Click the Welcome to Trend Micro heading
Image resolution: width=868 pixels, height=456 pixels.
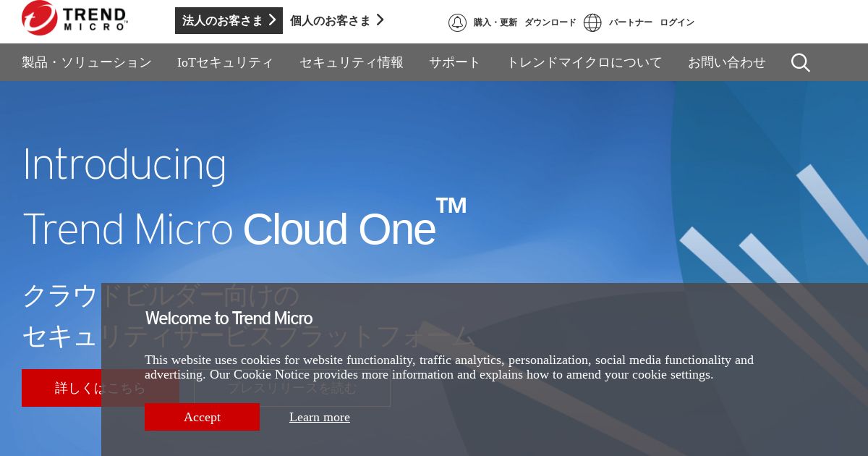point(229,318)
